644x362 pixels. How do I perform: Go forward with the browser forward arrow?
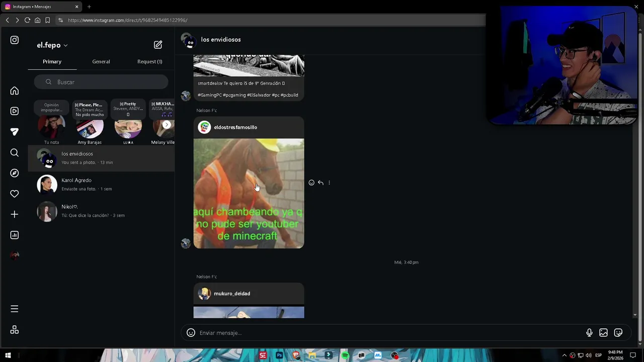click(x=17, y=20)
